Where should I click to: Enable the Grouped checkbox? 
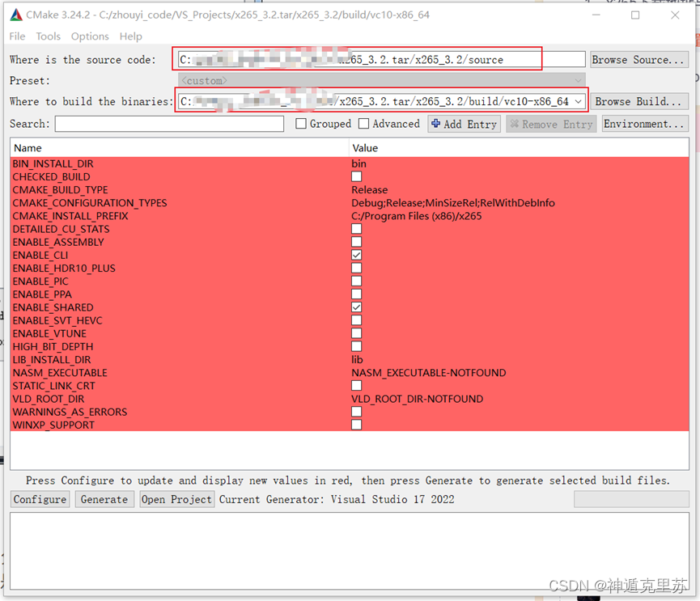coord(301,124)
